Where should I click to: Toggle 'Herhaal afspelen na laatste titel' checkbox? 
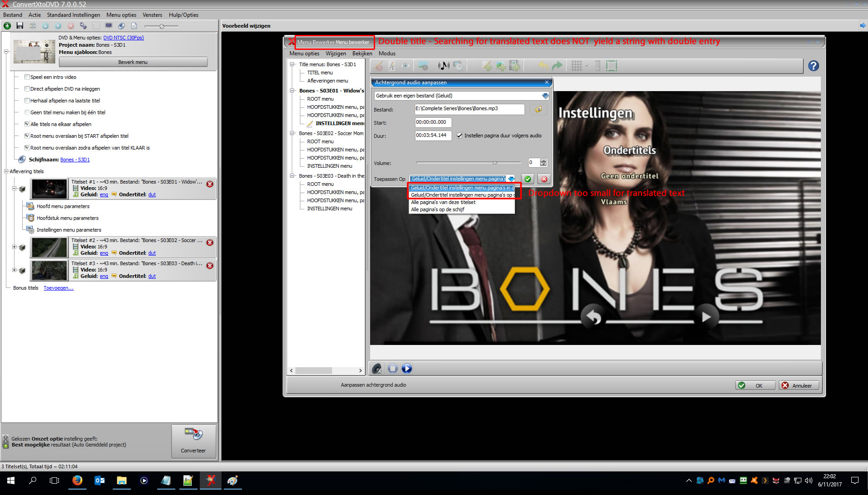click(x=27, y=101)
